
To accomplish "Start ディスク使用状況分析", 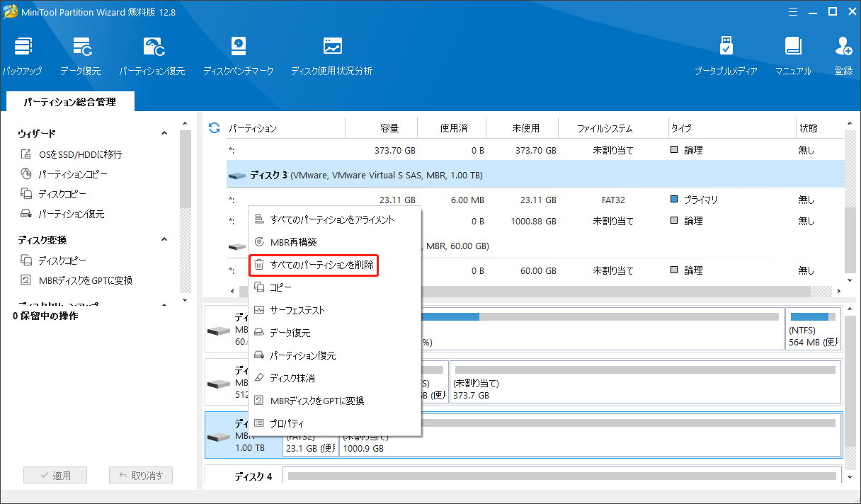I will (x=331, y=54).
